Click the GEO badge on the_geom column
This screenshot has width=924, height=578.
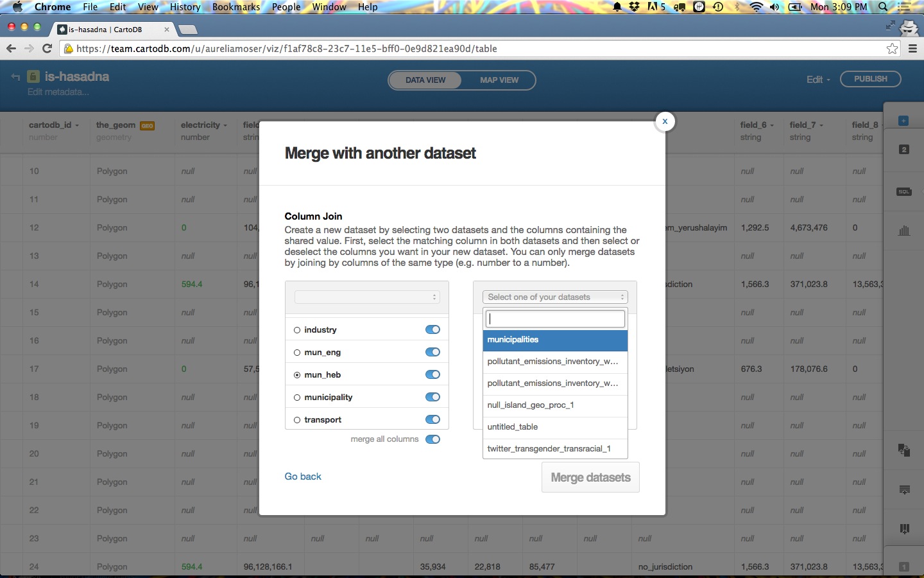147,126
